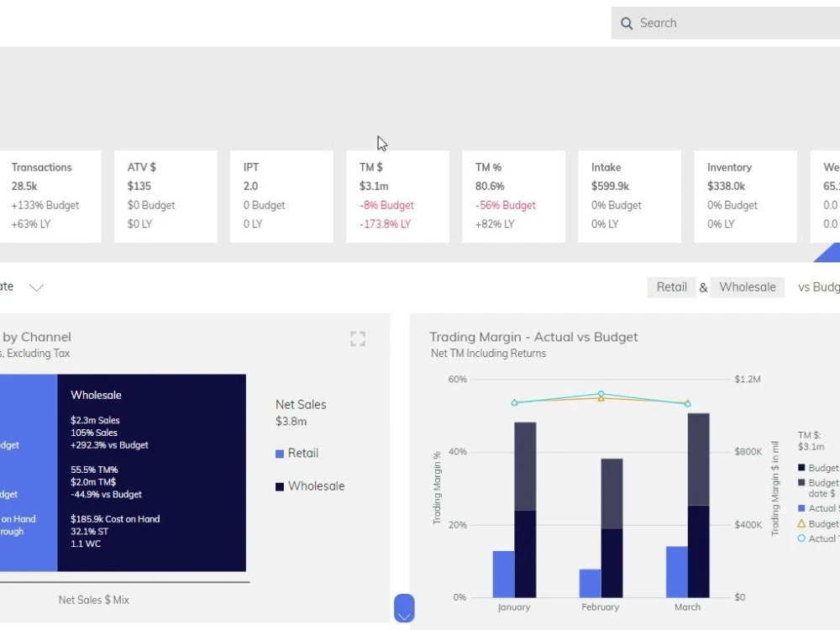Click the Wholesale legend color swatch
The width and height of the screenshot is (840, 630).
coord(280,487)
